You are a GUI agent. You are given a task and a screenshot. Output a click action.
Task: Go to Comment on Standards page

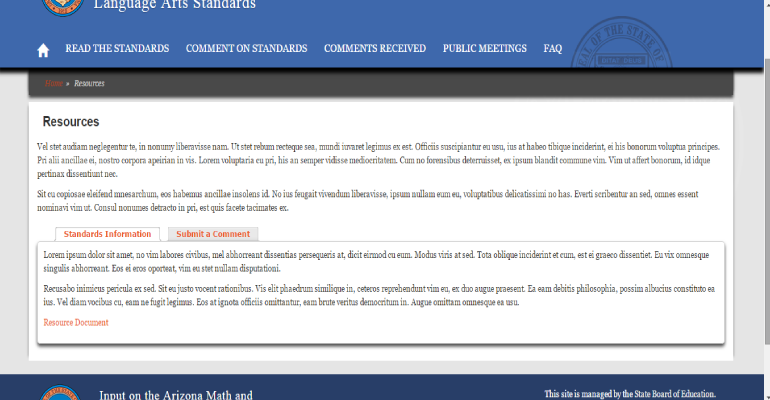click(246, 49)
